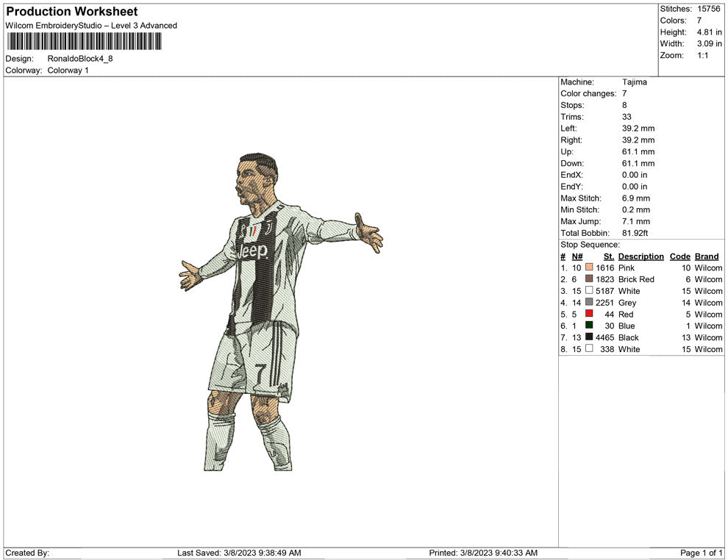
Task: Click the stitch count 338
Action: [x=607, y=349]
